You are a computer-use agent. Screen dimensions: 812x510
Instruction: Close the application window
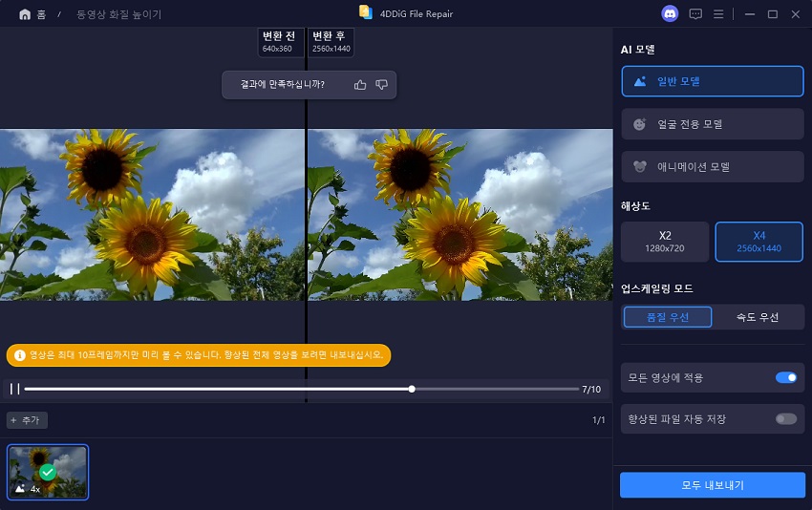(x=796, y=14)
